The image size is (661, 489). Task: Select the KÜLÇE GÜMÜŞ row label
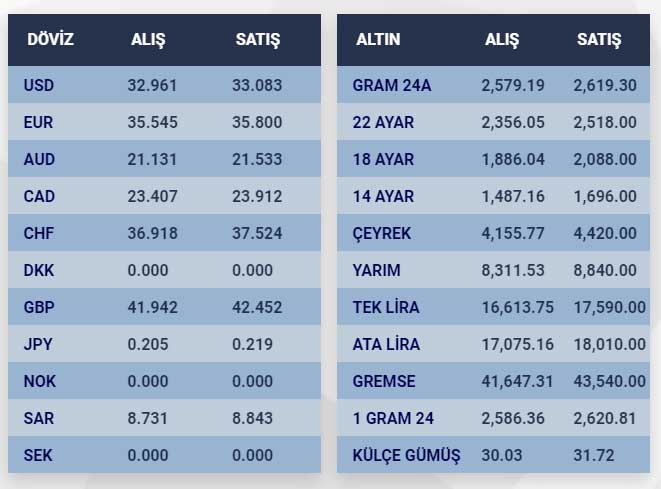pos(406,455)
